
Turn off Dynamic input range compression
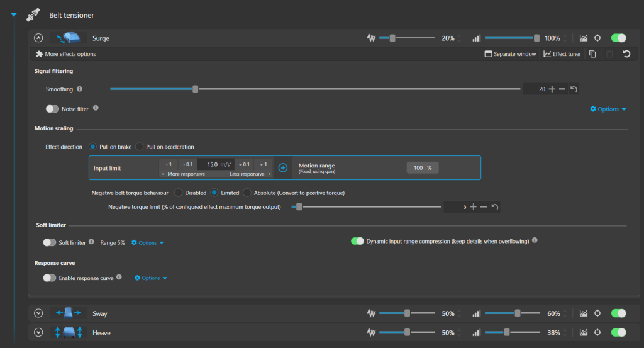(357, 241)
